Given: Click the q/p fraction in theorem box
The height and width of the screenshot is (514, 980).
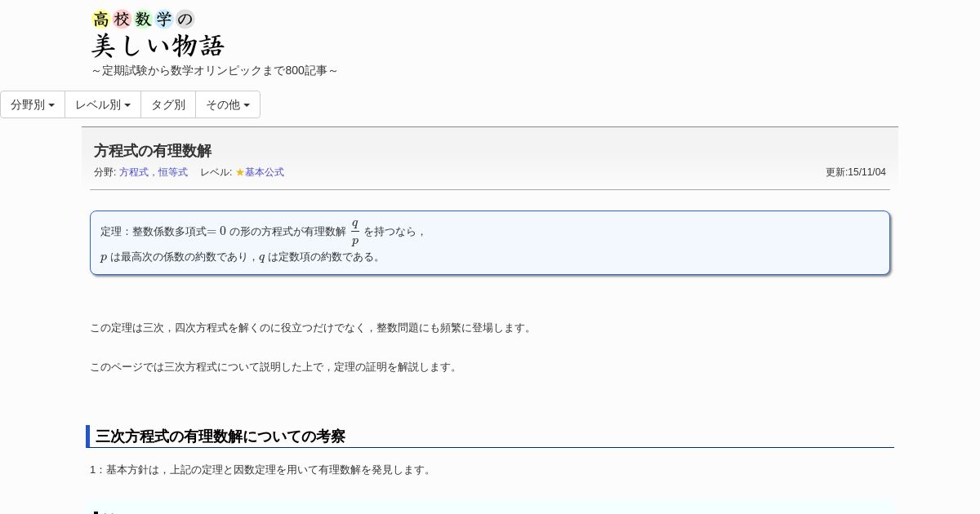Looking at the screenshot, I should pyautogui.click(x=355, y=232).
